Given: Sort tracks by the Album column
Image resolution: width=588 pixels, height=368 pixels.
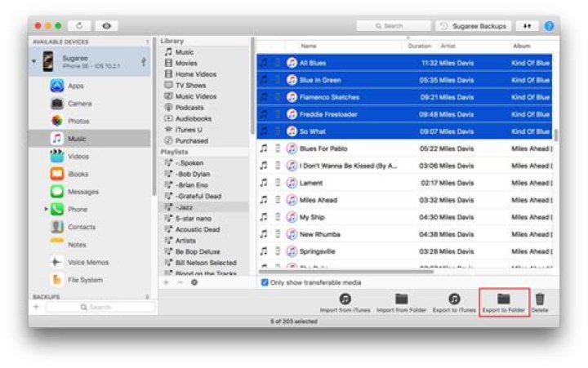Looking at the screenshot, I should 522,46.
